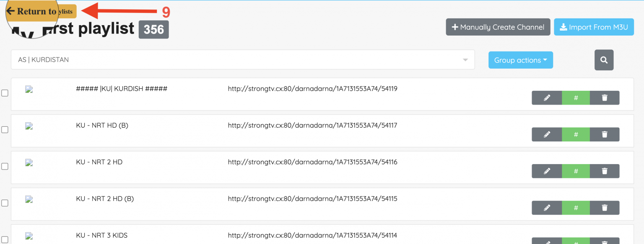Click the 356 channel count badge
This screenshot has height=244, width=644.
pos(153,30)
